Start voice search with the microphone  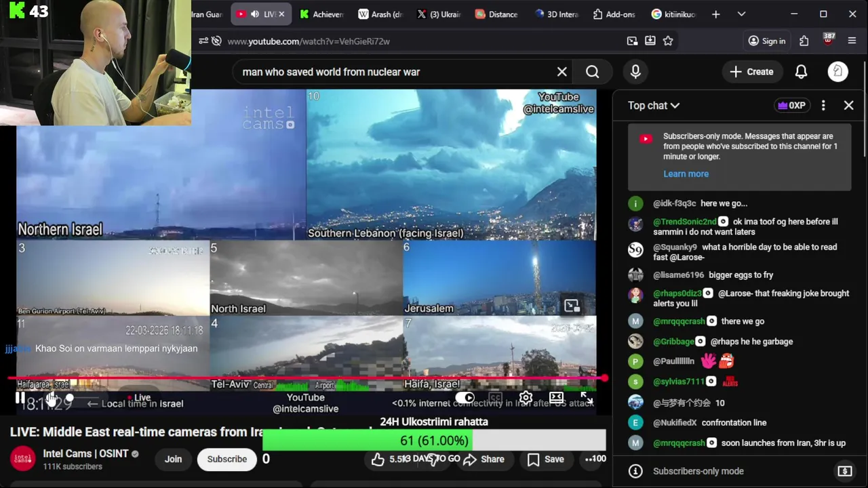635,72
